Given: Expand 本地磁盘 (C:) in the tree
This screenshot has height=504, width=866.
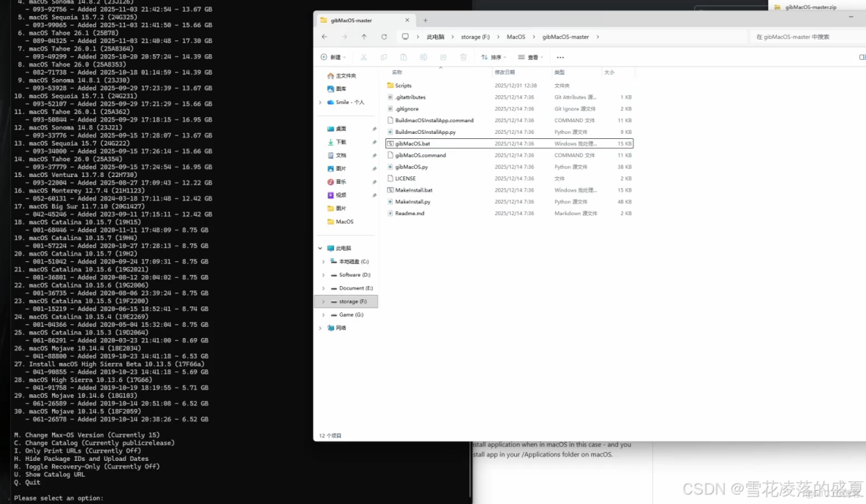Looking at the screenshot, I should point(323,261).
